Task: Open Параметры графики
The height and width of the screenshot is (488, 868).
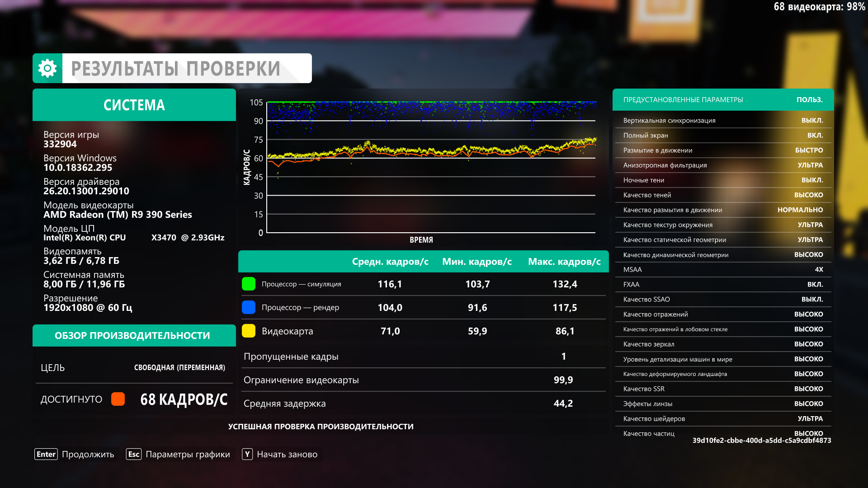Action: (x=188, y=454)
